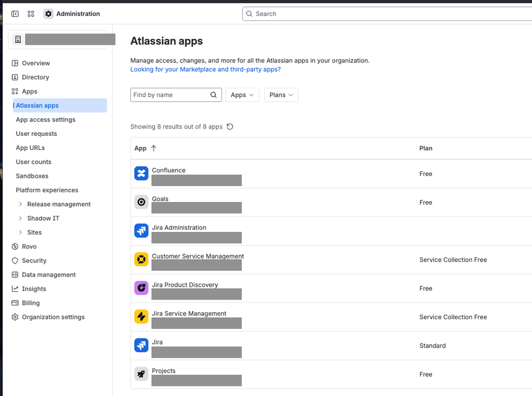Open Data management in sidebar
The image size is (532, 396).
(48, 274)
